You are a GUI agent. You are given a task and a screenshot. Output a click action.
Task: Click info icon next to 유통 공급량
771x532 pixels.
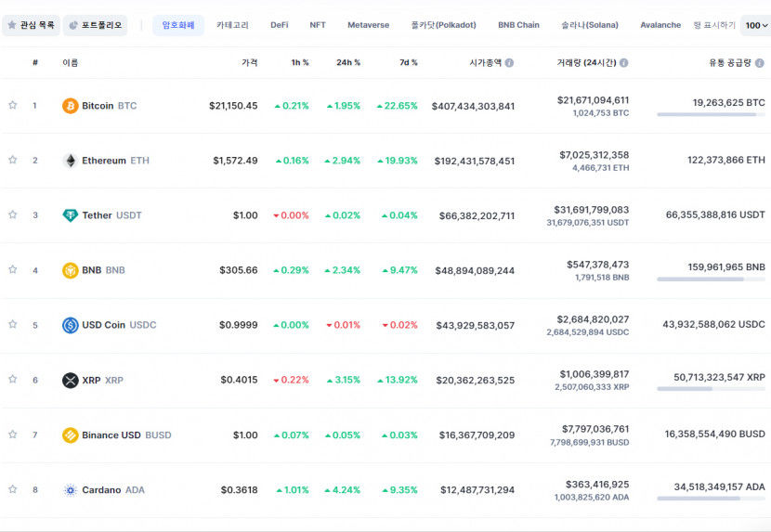click(760, 63)
